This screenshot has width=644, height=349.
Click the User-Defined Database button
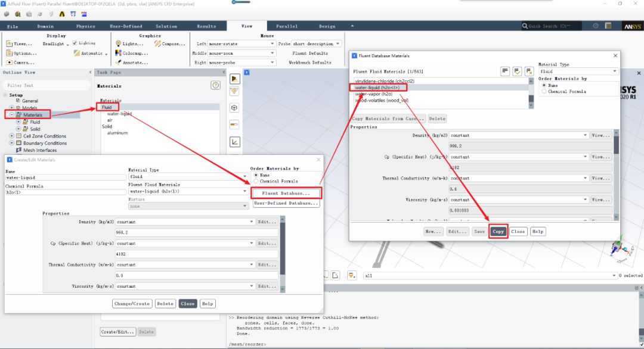coord(286,203)
